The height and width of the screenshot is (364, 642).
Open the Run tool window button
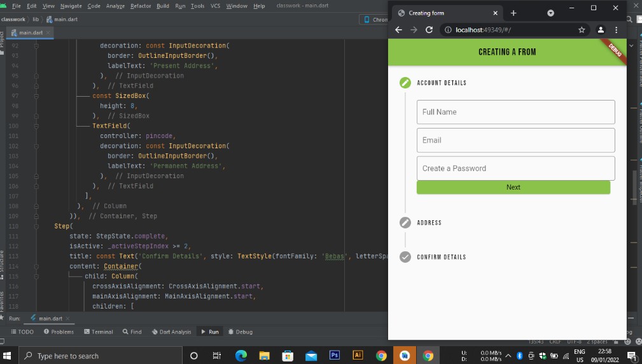[209, 332]
